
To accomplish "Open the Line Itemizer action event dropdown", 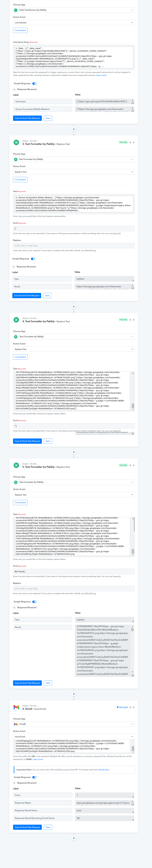I will tap(74, 23).
